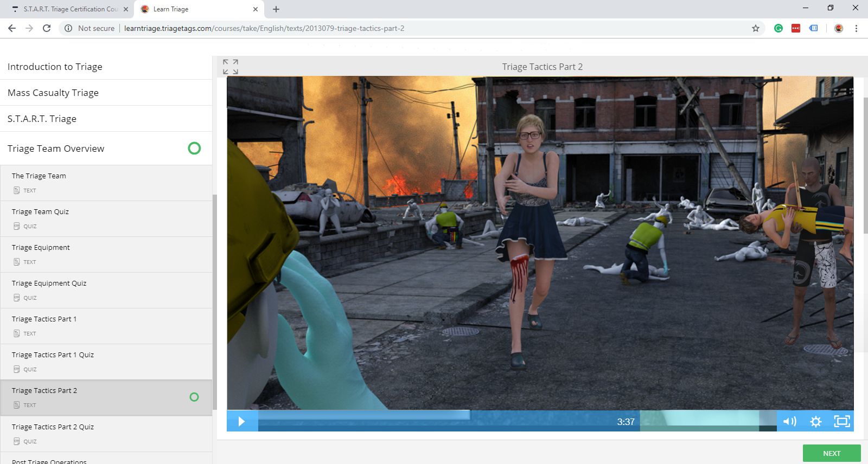
Task: Open Triage Tactics Part 1 Quiz
Action: [x=106, y=362]
